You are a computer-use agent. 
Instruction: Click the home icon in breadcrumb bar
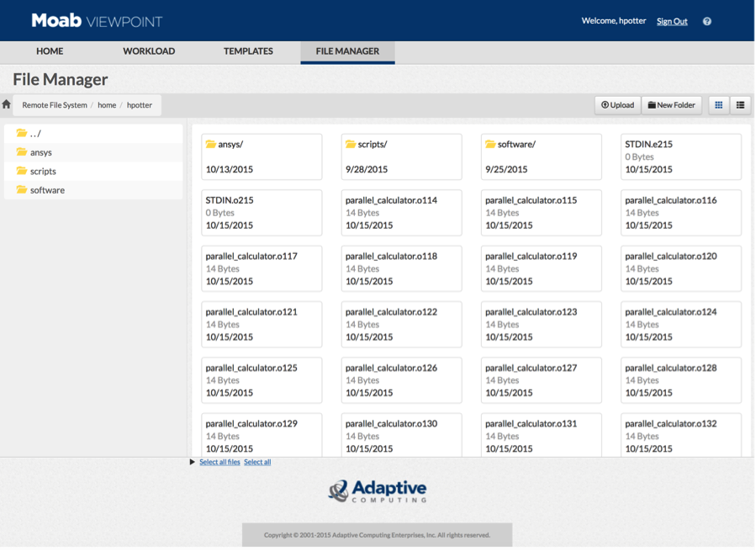click(6, 104)
